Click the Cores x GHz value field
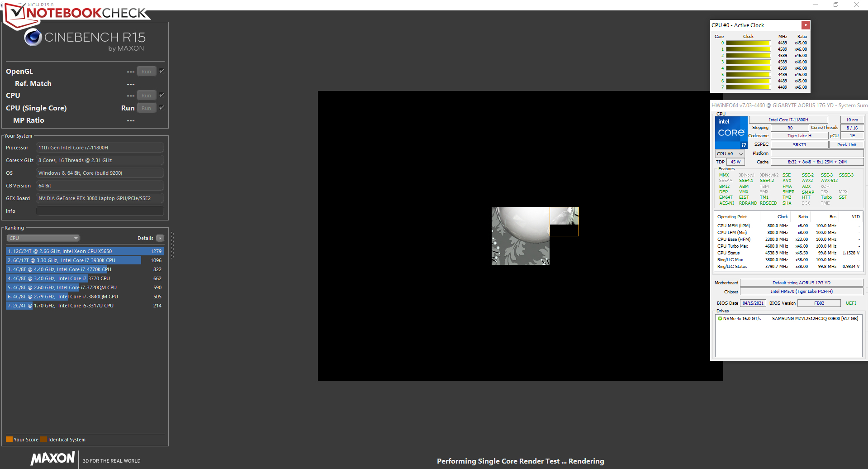868x469 pixels. tap(100, 160)
